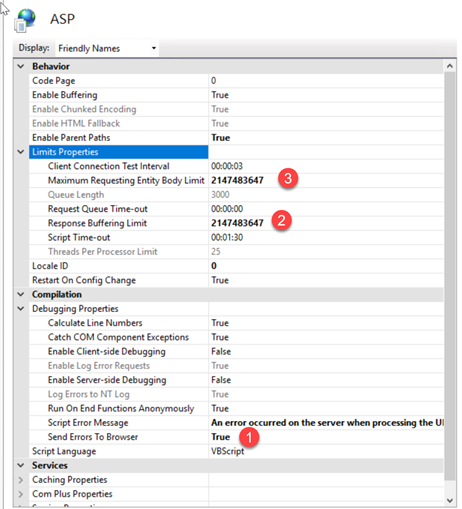Select Enable Server-side Debugging False value
The height and width of the screenshot is (509, 462).
pyautogui.click(x=221, y=380)
